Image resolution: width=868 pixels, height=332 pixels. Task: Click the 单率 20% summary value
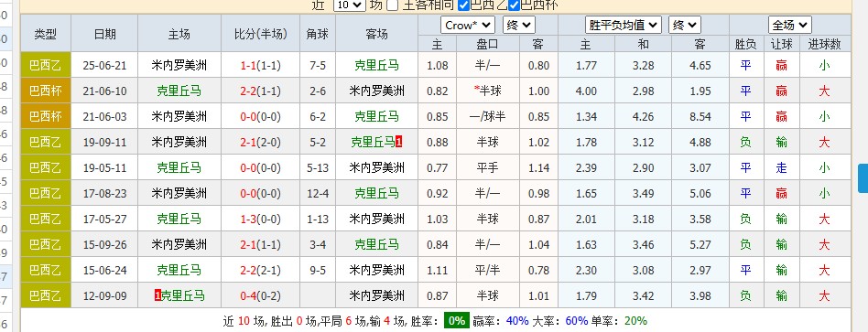635,320
